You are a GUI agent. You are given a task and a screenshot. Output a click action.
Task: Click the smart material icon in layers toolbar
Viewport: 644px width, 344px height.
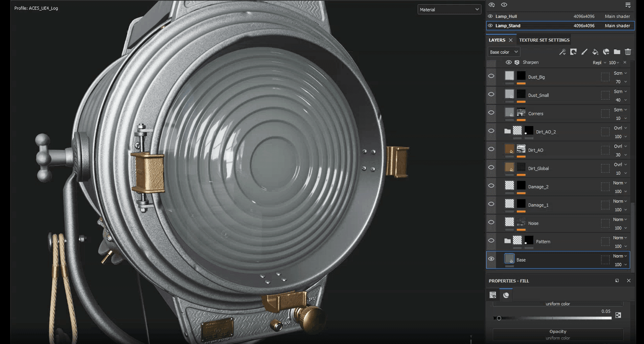tap(606, 52)
